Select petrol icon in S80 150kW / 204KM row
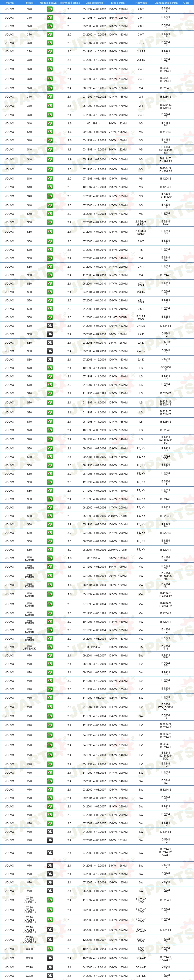 tap(50, 524)
